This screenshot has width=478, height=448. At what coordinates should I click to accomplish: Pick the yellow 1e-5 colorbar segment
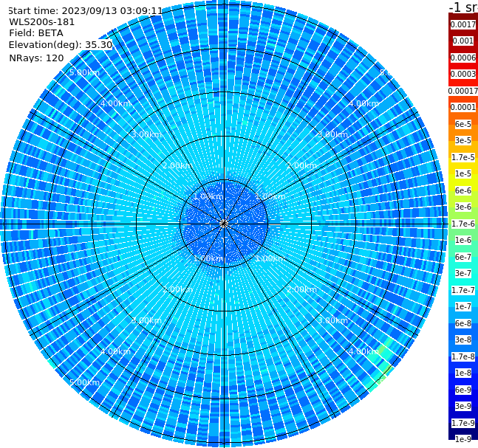[463, 173]
